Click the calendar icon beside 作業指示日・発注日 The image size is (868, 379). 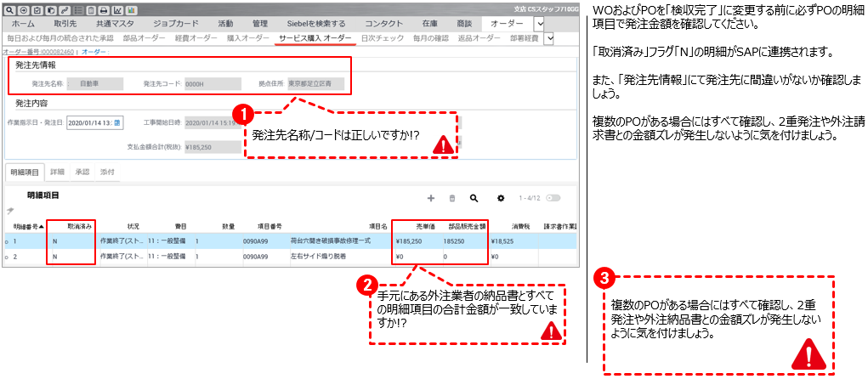click(x=117, y=123)
